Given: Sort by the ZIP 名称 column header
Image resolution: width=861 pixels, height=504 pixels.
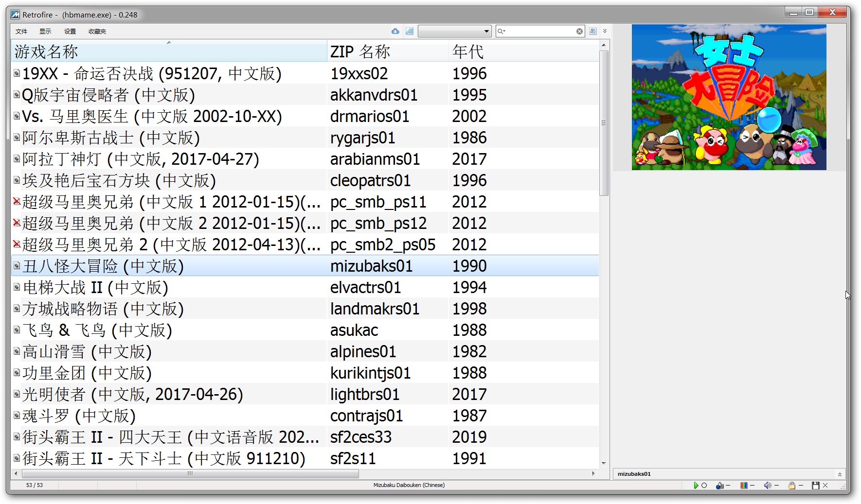Looking at the screenshot, I should click(388, 52).
